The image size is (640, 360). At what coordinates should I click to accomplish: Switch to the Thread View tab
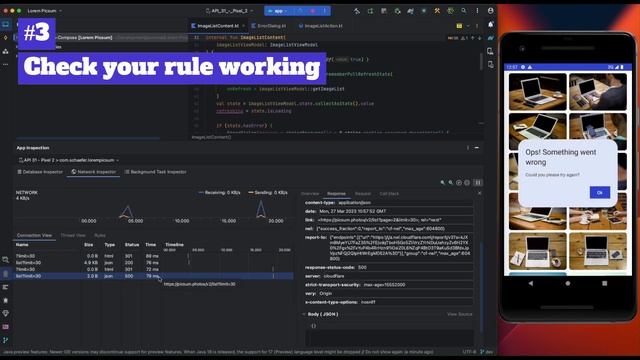(73, 236)
